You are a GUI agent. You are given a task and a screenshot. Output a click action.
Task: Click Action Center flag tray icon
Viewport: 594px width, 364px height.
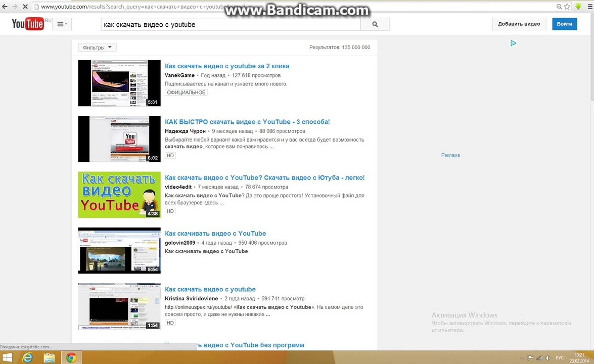530,358
